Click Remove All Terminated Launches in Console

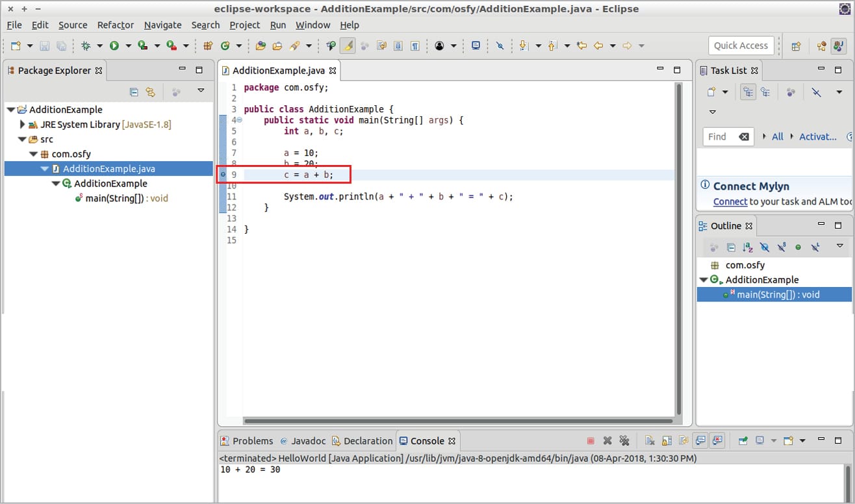pos(624,441)
